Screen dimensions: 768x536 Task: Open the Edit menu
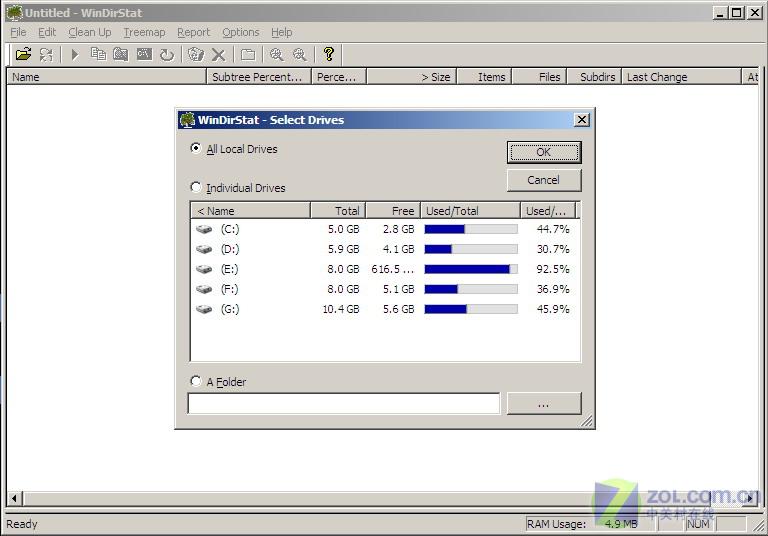point(47,32)
